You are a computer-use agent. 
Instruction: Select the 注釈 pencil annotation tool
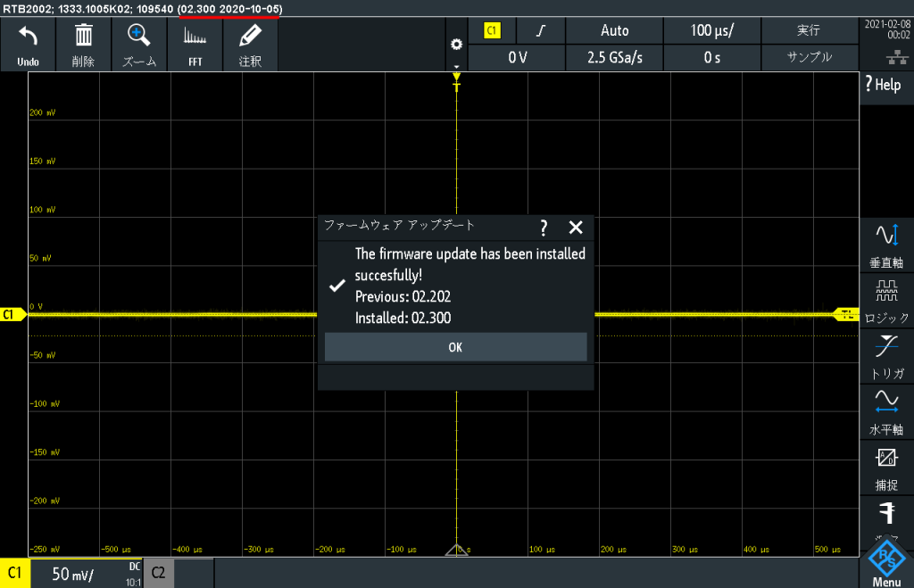tap(250, 37)
